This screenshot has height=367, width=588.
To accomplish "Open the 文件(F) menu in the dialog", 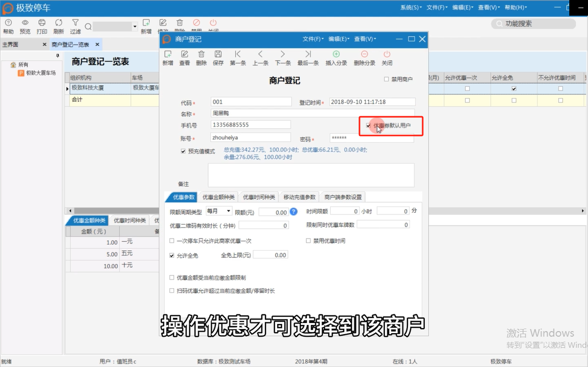I will coord(313,39).
